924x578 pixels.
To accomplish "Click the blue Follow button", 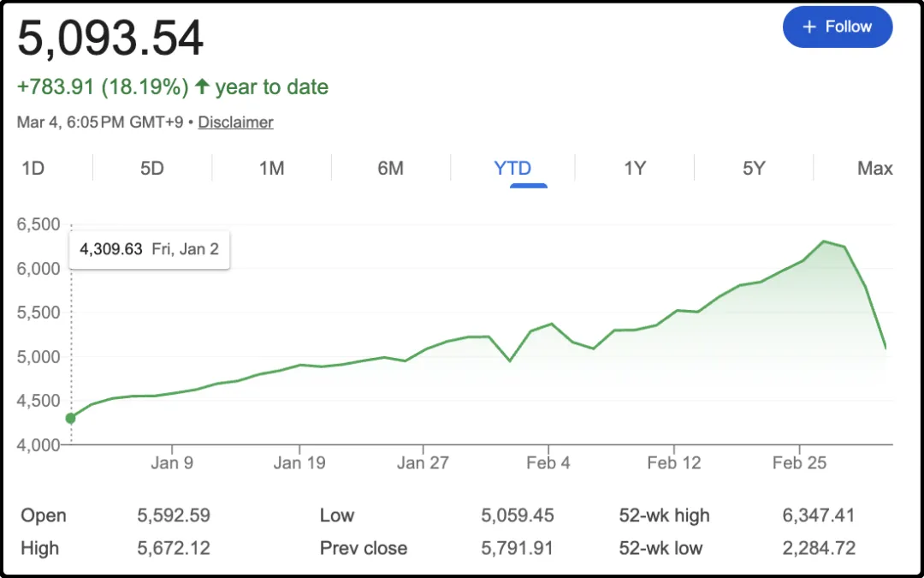I will [837, 27].
